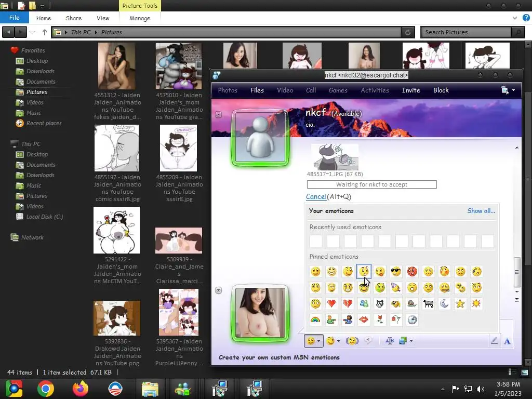Click the file transfer progress bar
The width and height of the screenshot is (532, 399).
371,184
